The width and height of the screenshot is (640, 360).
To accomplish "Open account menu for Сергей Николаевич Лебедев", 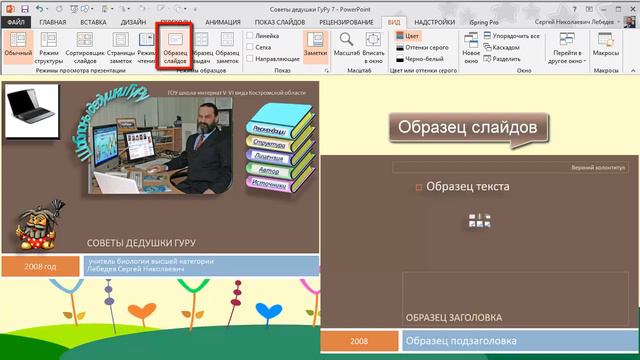I will pos(577,22).
